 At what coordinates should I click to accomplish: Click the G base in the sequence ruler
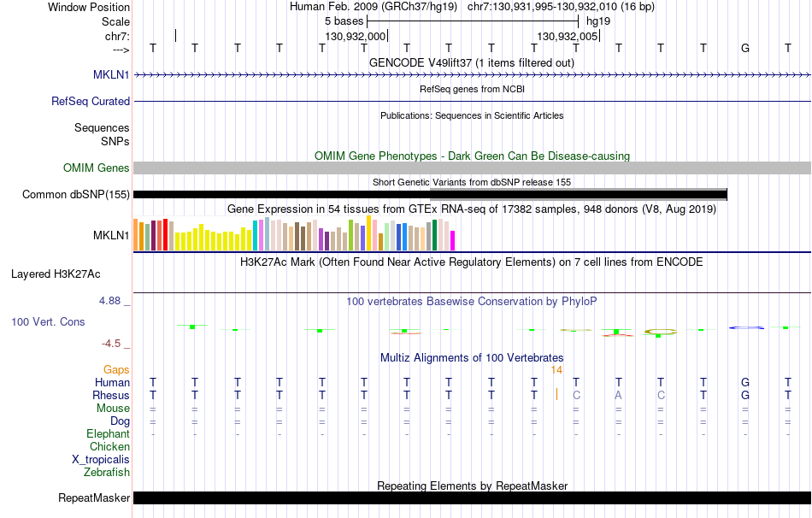(745, 48)
